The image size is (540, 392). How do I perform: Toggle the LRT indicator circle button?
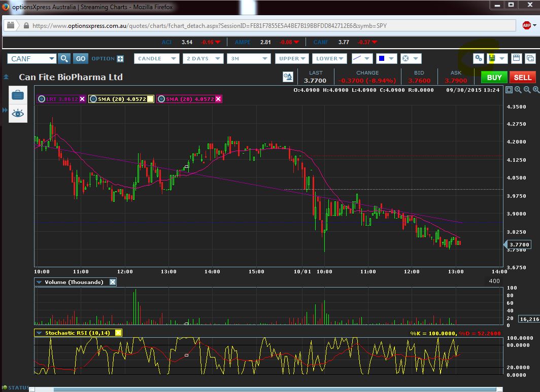(42, 99)
